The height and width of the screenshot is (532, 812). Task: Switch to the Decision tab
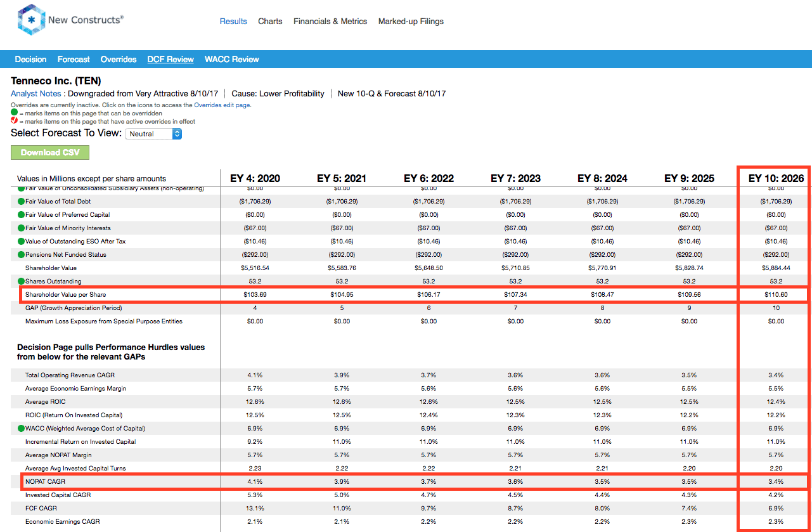point(30,59)
